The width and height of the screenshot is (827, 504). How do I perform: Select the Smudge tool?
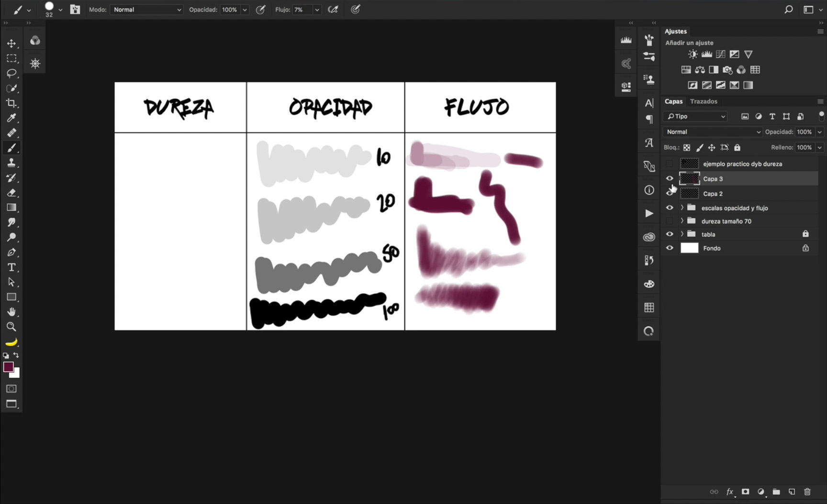point(11,222)
